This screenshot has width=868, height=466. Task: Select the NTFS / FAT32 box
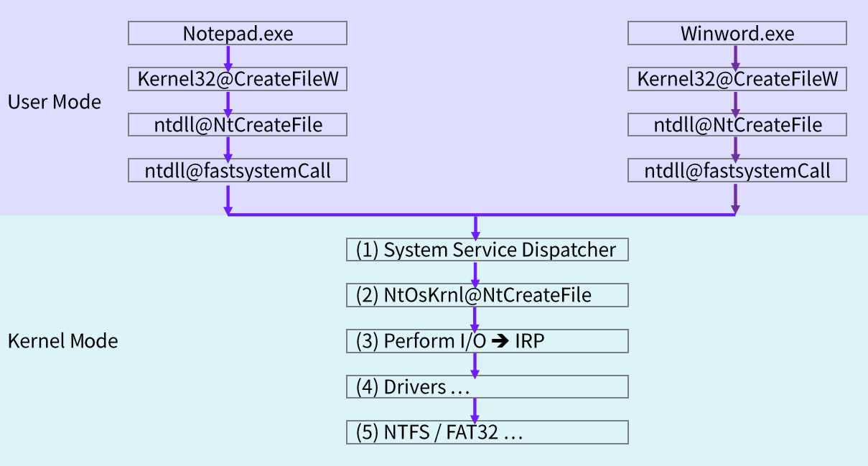487,432
